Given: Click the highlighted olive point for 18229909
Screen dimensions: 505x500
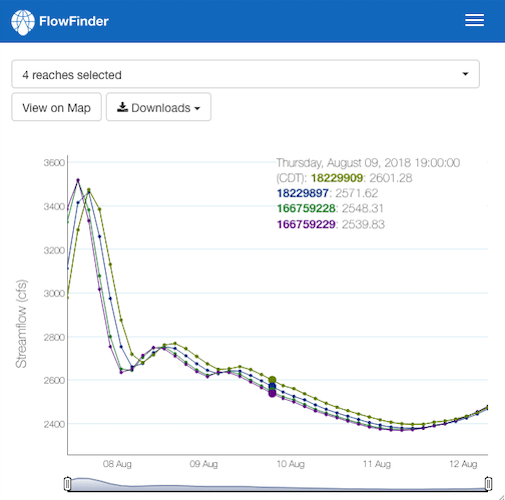Looking at the screenshot, I should click(x=272, y=380).
